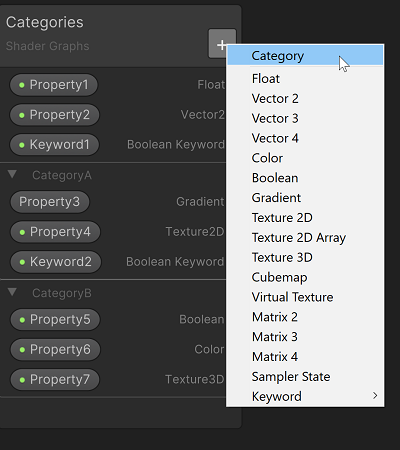The height and width of the screenshot is (450, 400).
Task: Click the green exposed dot on Property6
Action: pyautogui.click(x=22, y=350)
